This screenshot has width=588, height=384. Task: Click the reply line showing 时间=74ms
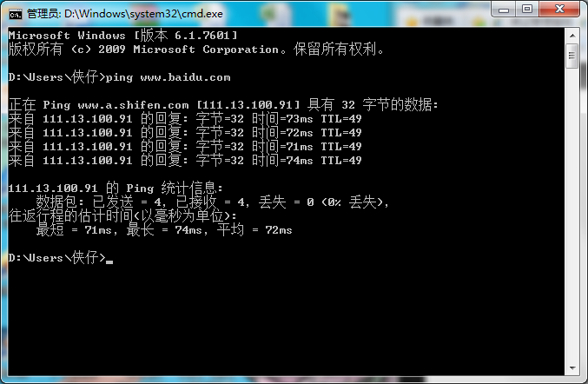[x=185, y=161]
